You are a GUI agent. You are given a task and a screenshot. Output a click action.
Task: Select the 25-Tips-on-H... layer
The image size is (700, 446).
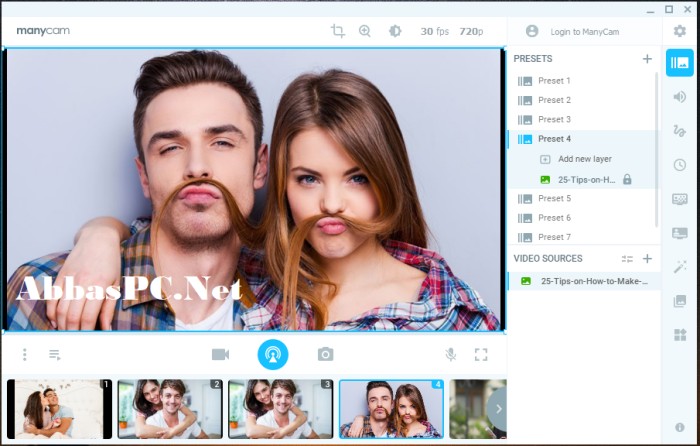point(586,179)
